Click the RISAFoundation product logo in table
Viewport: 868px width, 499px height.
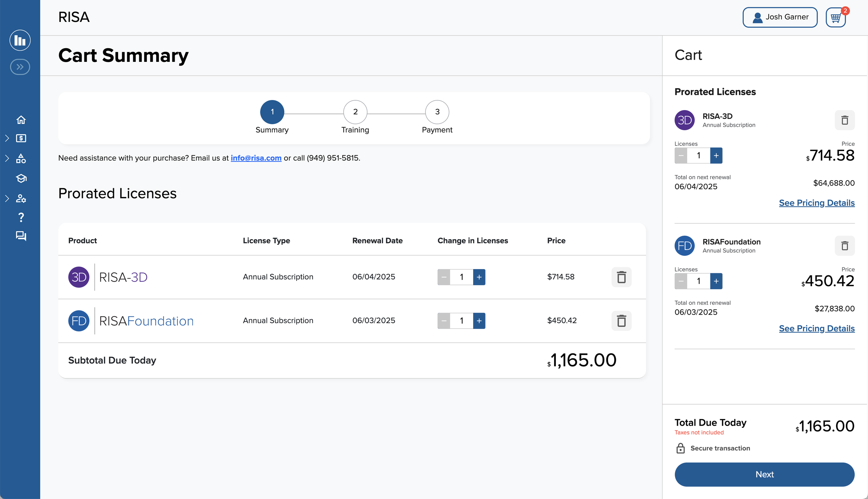pyautogui.click(x=131, y=321)
